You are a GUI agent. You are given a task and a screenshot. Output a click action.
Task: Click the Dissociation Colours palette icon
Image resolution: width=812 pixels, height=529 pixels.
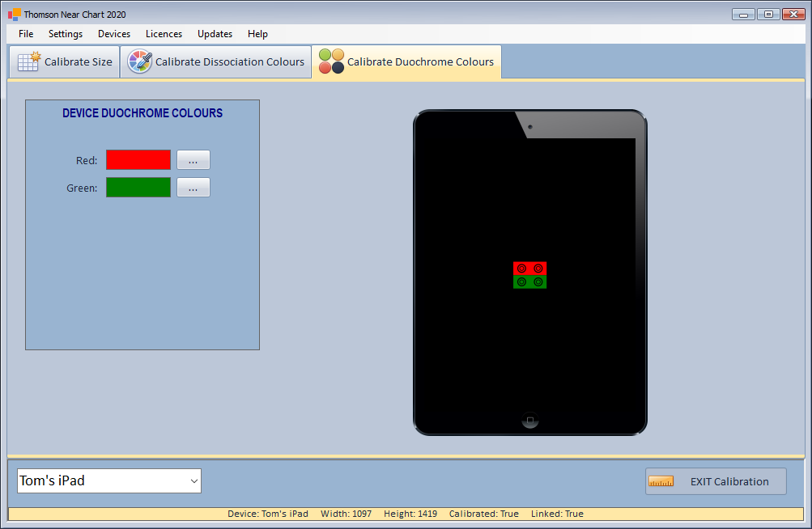pos(140,61)
